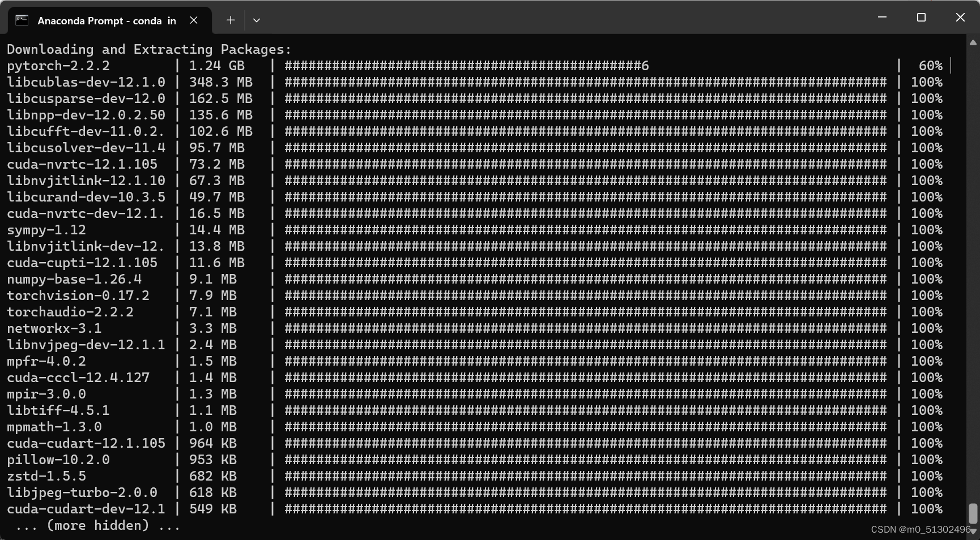Screen dimensions: 980x540
Task: Click cuda-cudart-12.1.105 package name
Action: tap(86, 443)
